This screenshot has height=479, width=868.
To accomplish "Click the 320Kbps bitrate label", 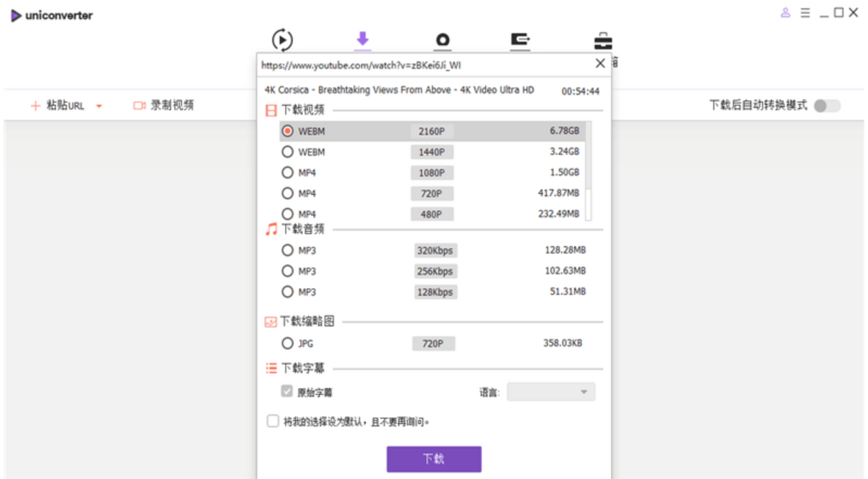I will (435, 250).
